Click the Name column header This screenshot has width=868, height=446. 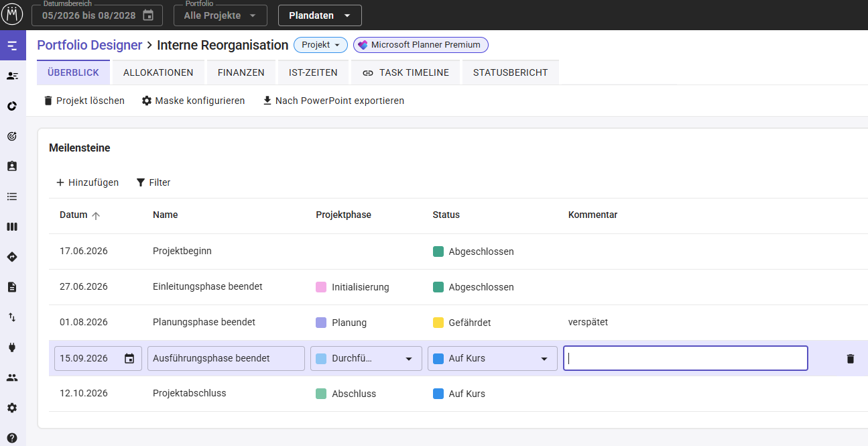tap(166, 215)
